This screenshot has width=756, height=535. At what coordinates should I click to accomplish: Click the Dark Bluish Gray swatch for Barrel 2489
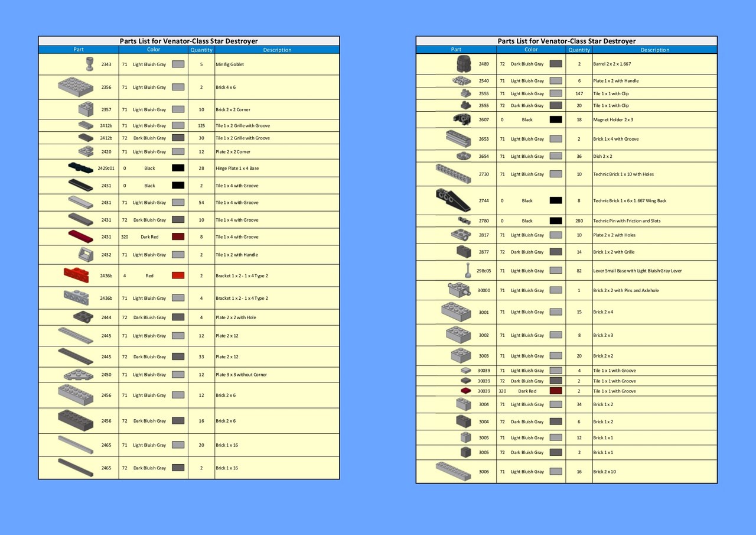[x=556, y=63]
